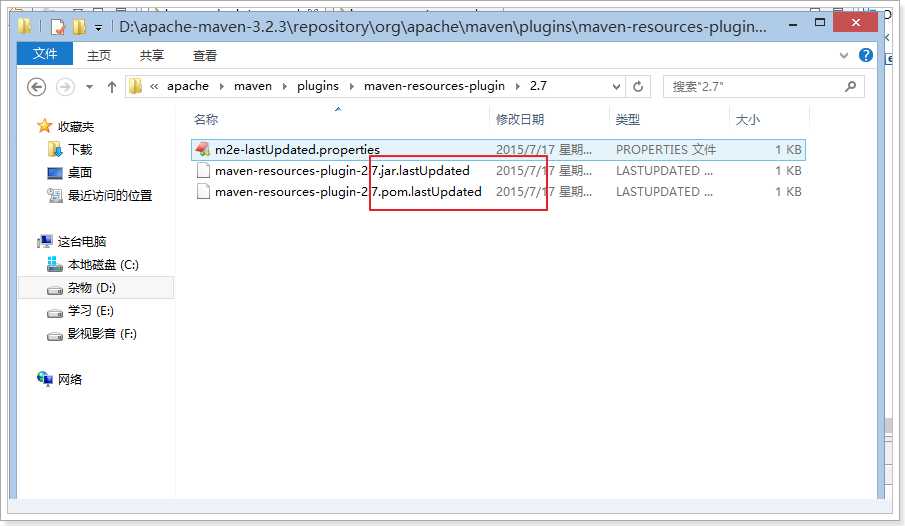Expand the ribbon with the chevron
The width and height of the screenshot is (905, 526).
[844, 55]
